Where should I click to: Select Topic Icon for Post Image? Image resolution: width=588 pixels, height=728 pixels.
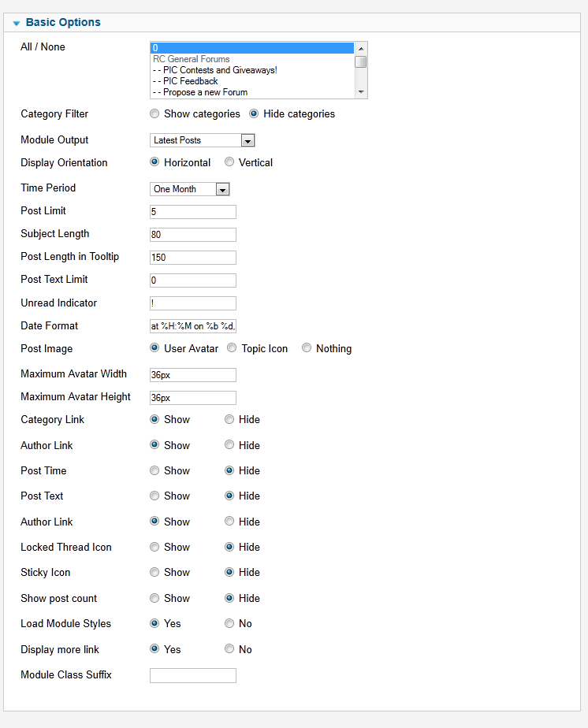[x=232, y=348]
